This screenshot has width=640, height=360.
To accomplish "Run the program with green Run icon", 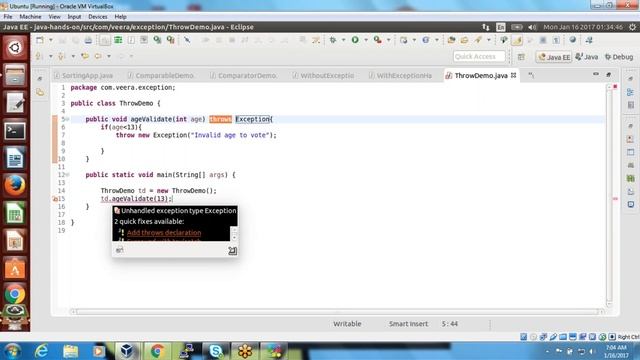I will (x=355, y=40).
